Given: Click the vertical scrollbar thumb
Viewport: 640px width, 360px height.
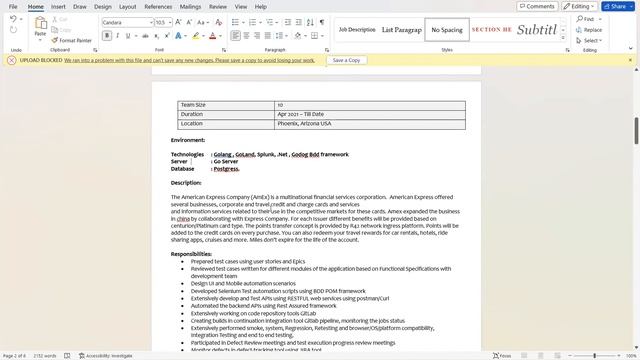Looking at the screenshot, I should pos(636,131).
